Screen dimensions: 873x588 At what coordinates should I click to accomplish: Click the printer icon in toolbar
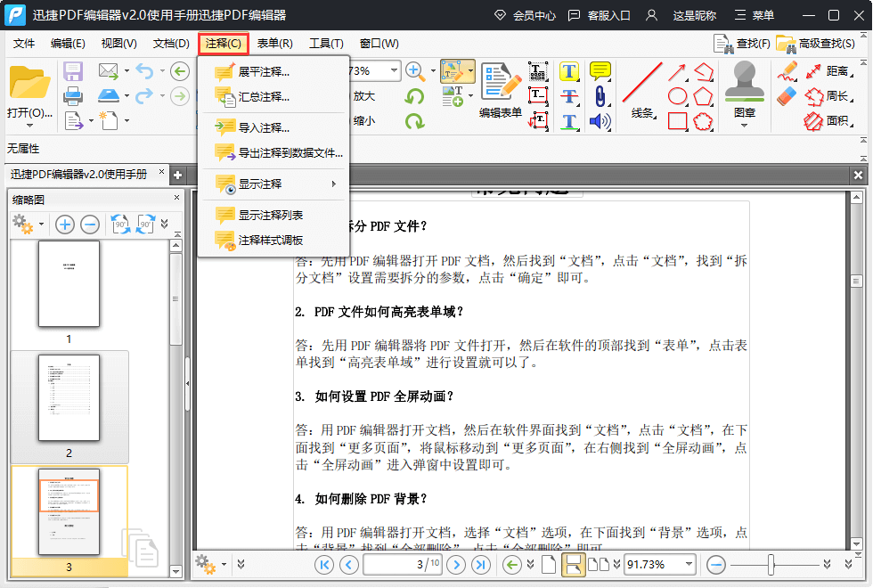coord(73,96)
